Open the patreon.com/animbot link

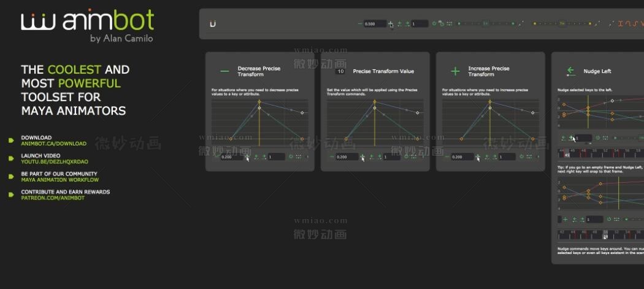52,198
